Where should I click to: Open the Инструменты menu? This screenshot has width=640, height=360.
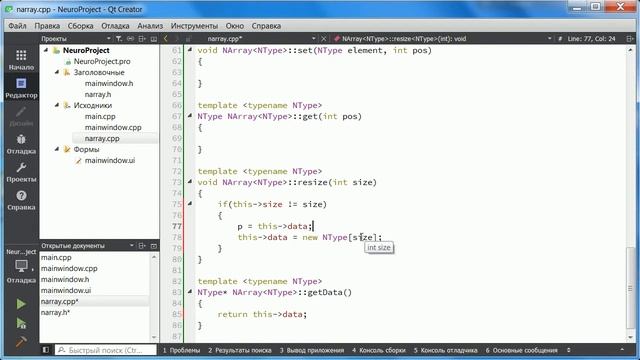[x=194, y=26]
